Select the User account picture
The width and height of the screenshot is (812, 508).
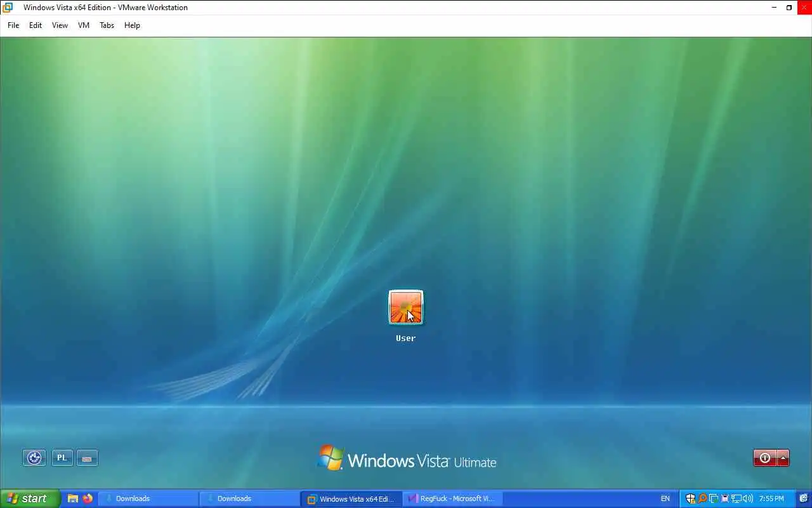point(406,307)
